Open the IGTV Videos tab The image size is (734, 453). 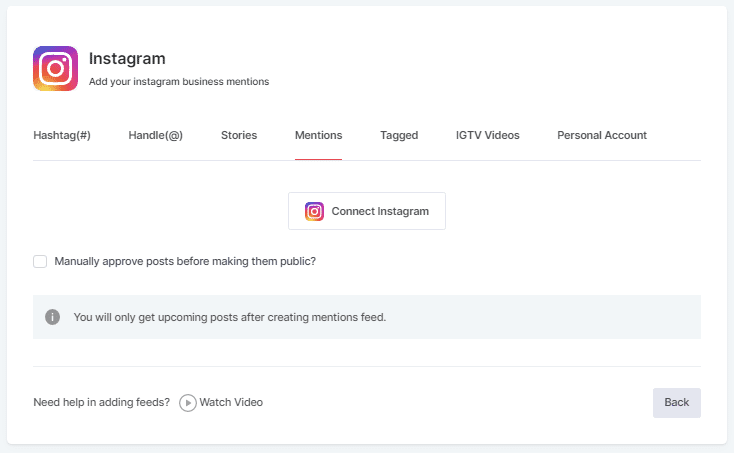point(487,135)
